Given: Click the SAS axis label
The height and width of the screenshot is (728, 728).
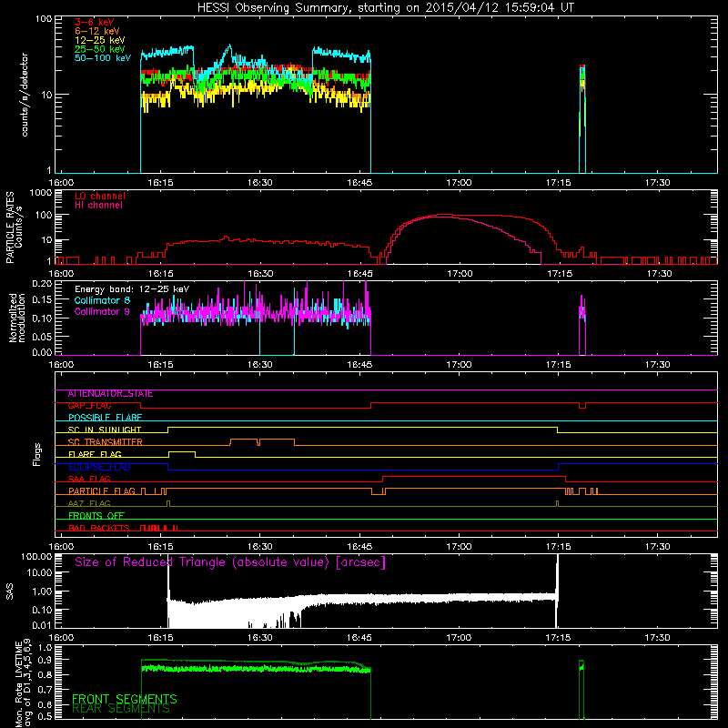Looking at the screenshot, I should click(9, 591).
